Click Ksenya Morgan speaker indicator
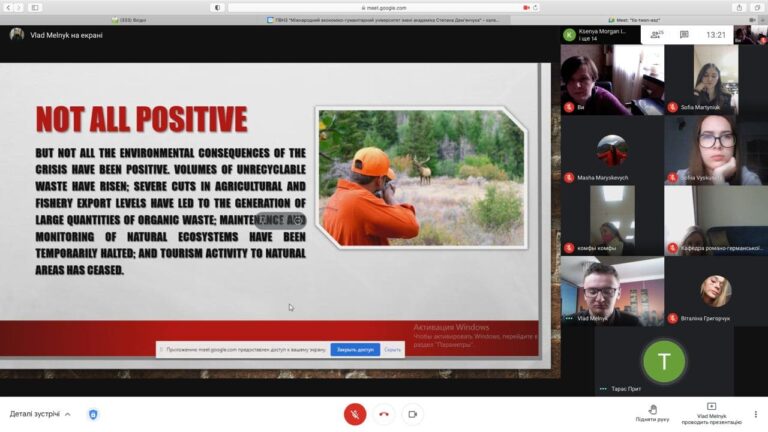Screen dimensions: 768x432 (x=600, y=35)
